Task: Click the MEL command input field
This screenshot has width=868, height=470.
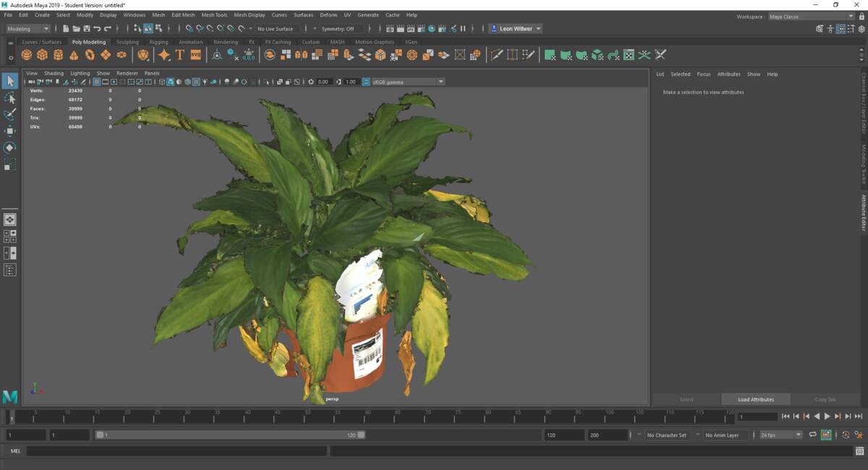Action: pos(176,451)
